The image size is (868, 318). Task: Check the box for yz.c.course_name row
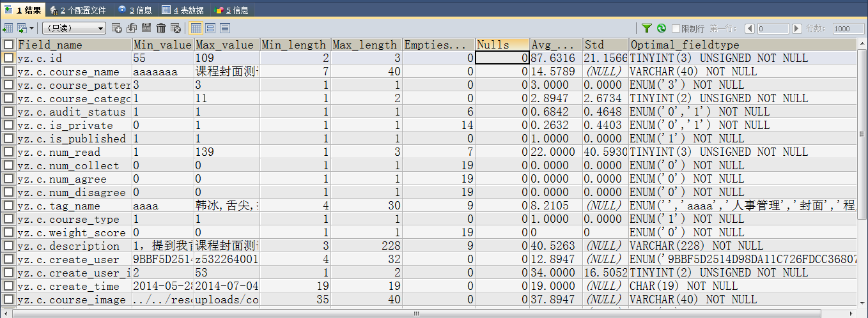8,72
